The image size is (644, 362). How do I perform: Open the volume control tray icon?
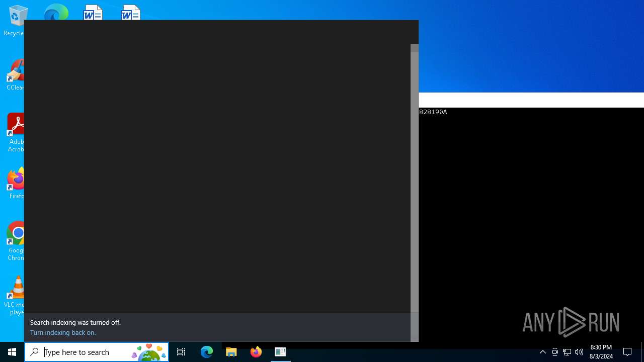(579, 352)
